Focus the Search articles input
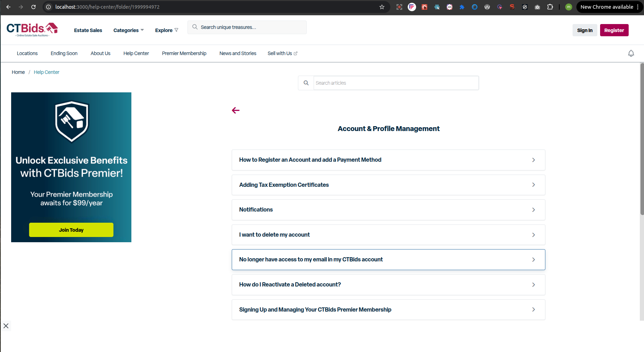Viewport: 644px width, 352px height. click(x=396, y=83)
